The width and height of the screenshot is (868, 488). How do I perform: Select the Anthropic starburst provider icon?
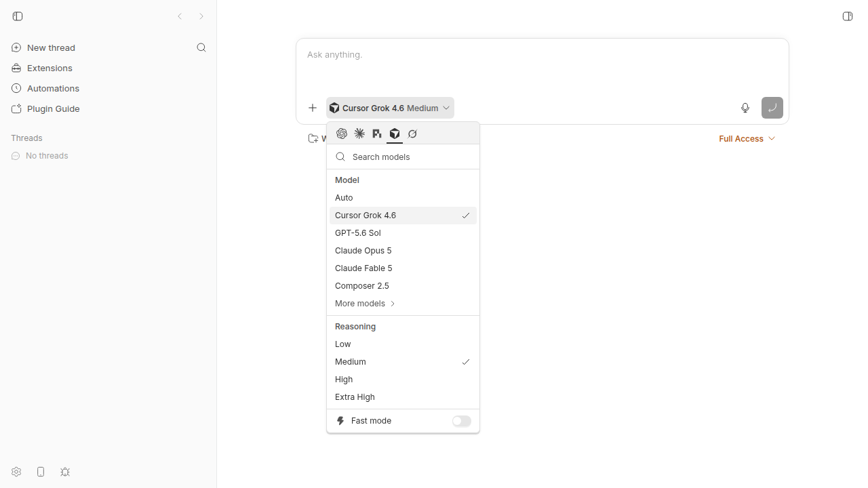(x=359, y=134)
